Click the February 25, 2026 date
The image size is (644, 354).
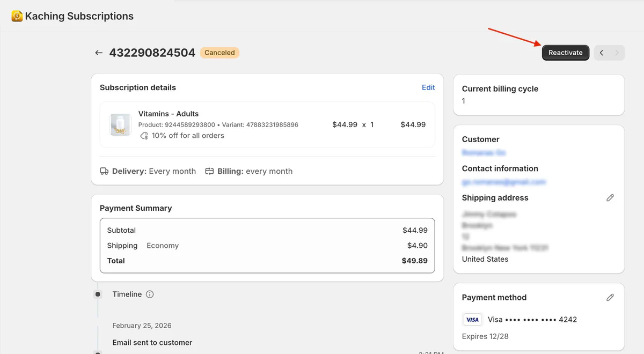142,326
